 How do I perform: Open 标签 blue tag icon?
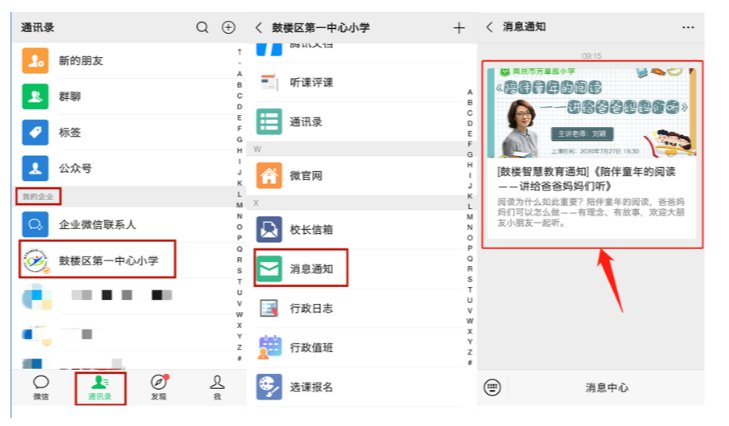[35, 132]
